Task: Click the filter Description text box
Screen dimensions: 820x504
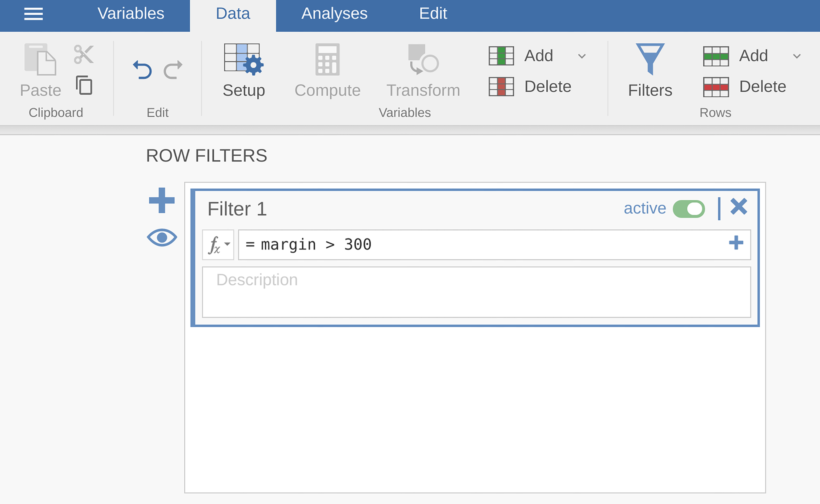Action: point(476,292)
